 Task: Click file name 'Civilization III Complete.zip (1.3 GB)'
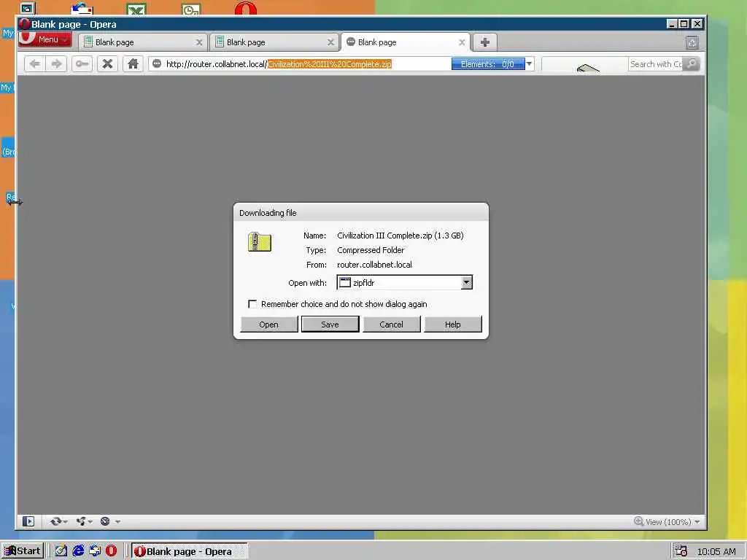point(400,236)
